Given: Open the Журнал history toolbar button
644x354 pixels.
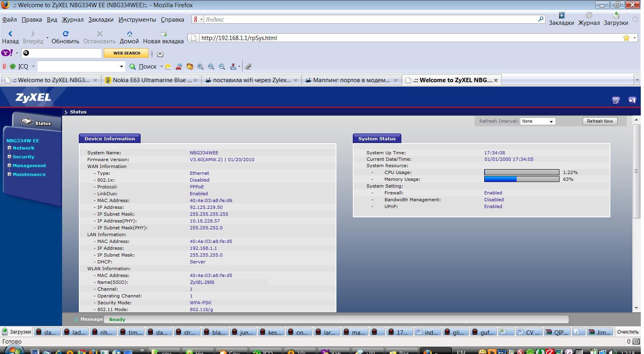Looking at the screenshot, I should pos(589,19).
